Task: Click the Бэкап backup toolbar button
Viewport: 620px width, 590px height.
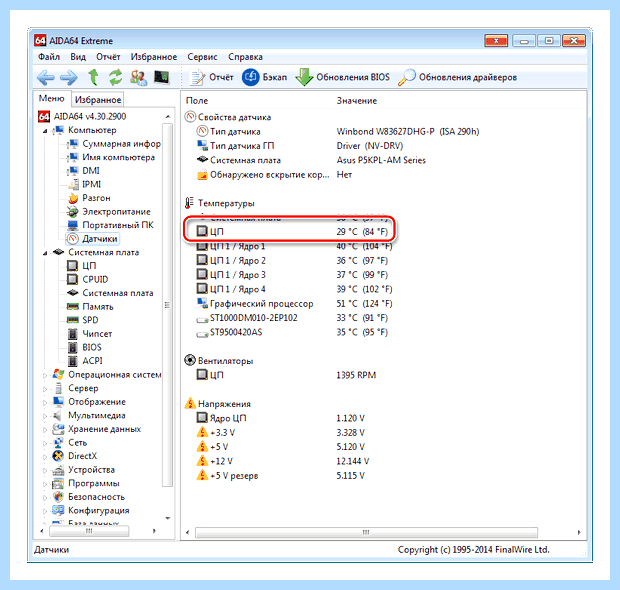Action: pyautogui.click(x=265, y=77)
